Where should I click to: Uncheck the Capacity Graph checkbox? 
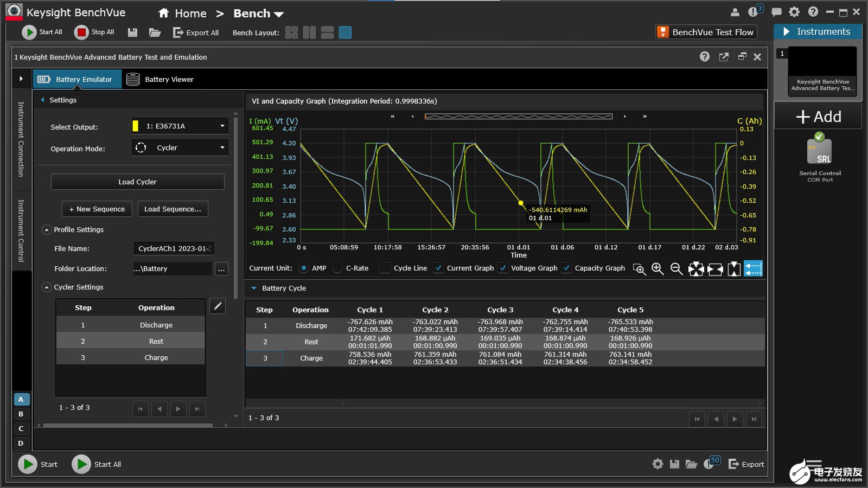(x=566, y=268)
